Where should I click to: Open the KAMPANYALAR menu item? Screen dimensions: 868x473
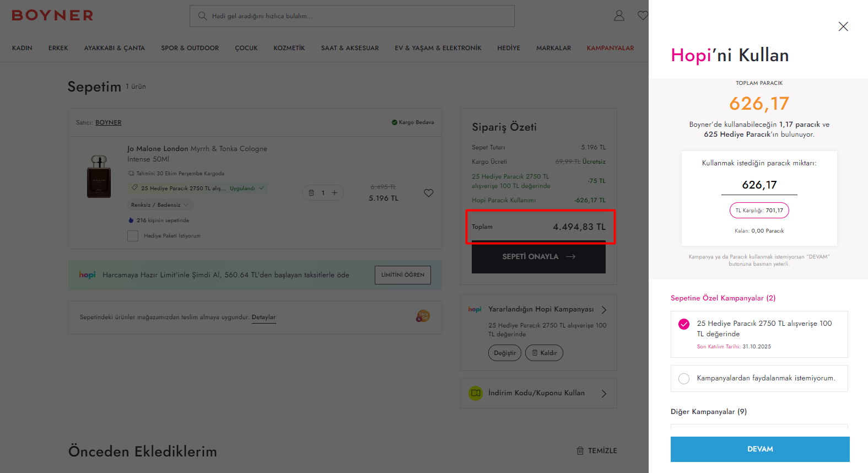click(x=610, y=49)
